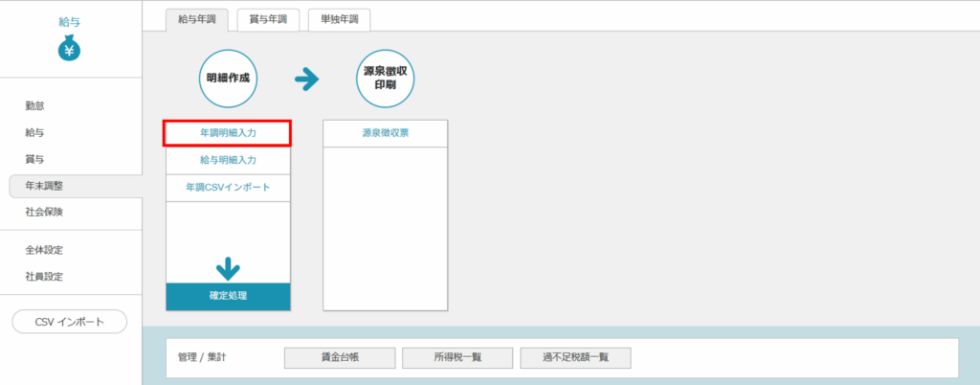This screenshot has width=980, height=385.
Task: Click the 明細作成 circle step icon
Action: 228,79
